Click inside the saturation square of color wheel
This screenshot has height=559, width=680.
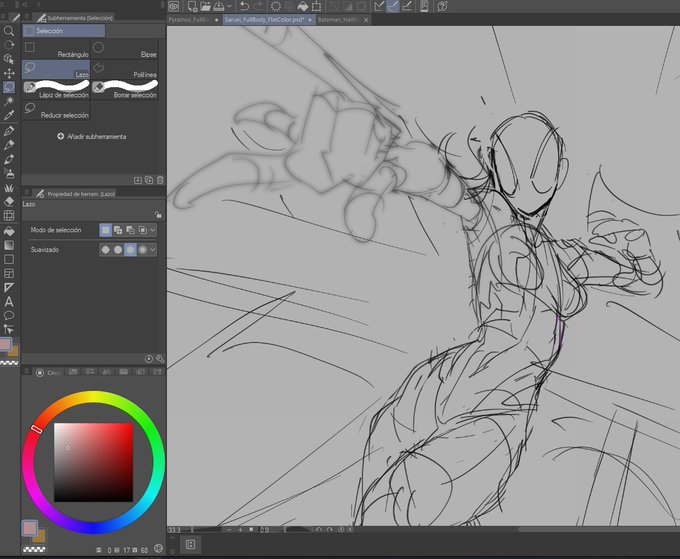click(93, 462)
